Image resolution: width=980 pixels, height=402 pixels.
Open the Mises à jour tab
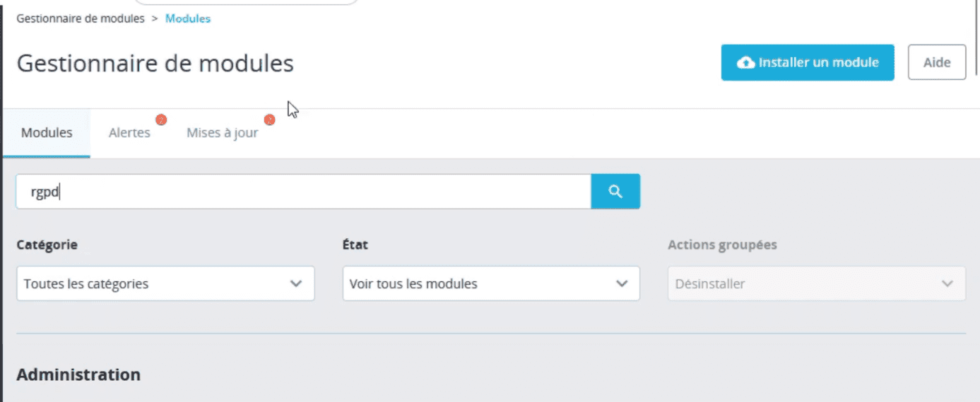pos(223,133)
